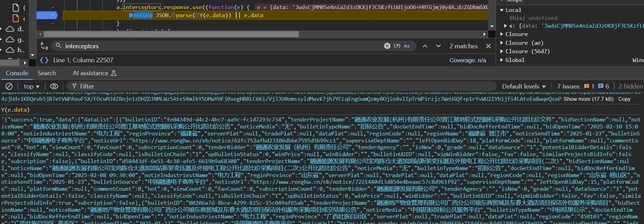Expand the Global scope section
Screen dimensions: 644x224
(x=502, y=60)
